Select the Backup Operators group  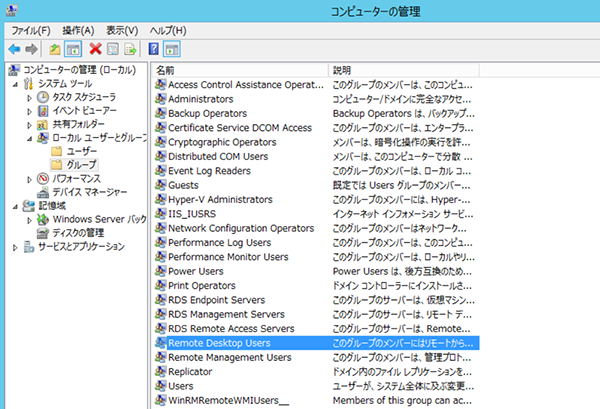(207, 113)
